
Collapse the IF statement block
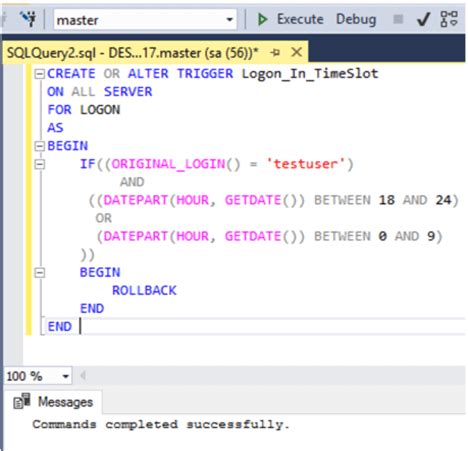coord(40,164)
